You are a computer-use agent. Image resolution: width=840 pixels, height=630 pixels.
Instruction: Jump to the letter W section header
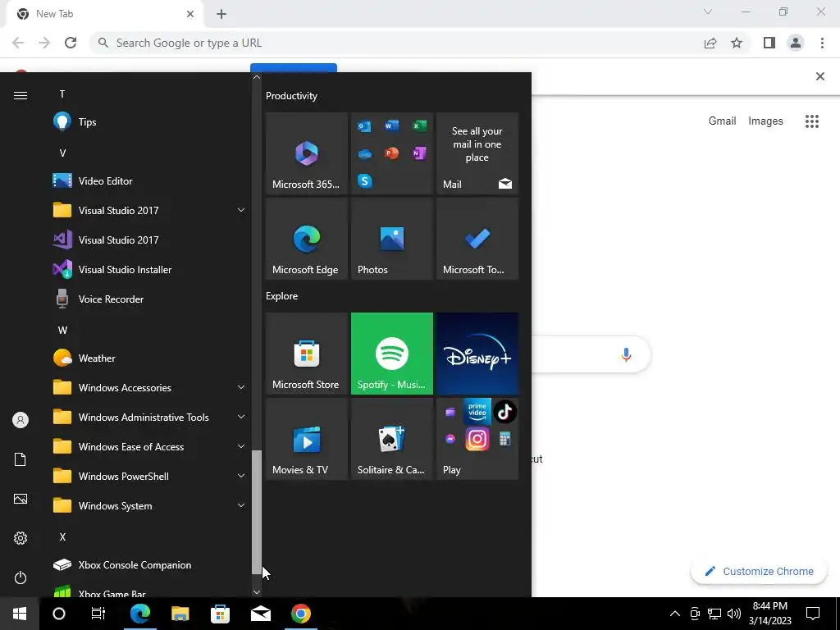[62, 330]
